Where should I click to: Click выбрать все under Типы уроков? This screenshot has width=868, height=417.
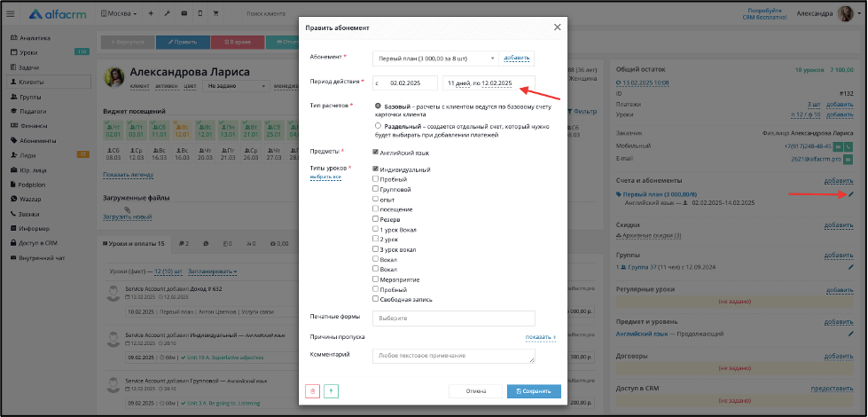pyautogui.click(x=325, y=177)
